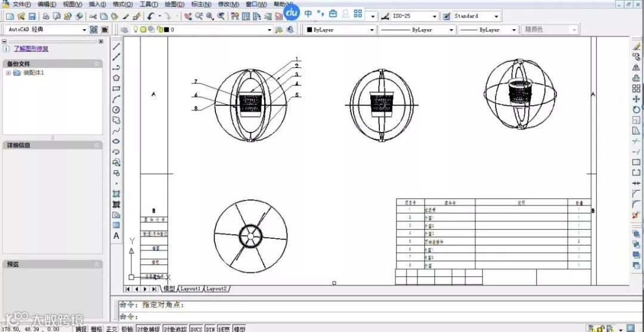Select the Rotate modify tool
Screen dimensions: 644x332
[x=636, y=110]
